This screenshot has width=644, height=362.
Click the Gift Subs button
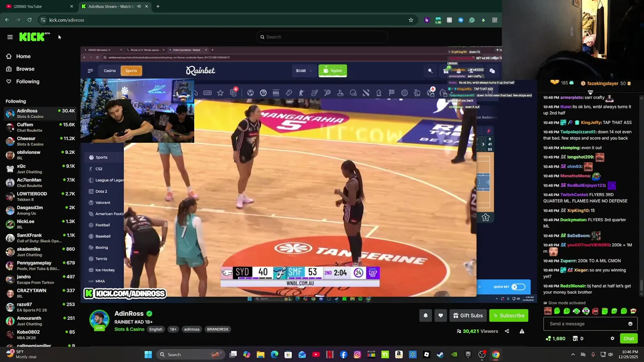468,315
